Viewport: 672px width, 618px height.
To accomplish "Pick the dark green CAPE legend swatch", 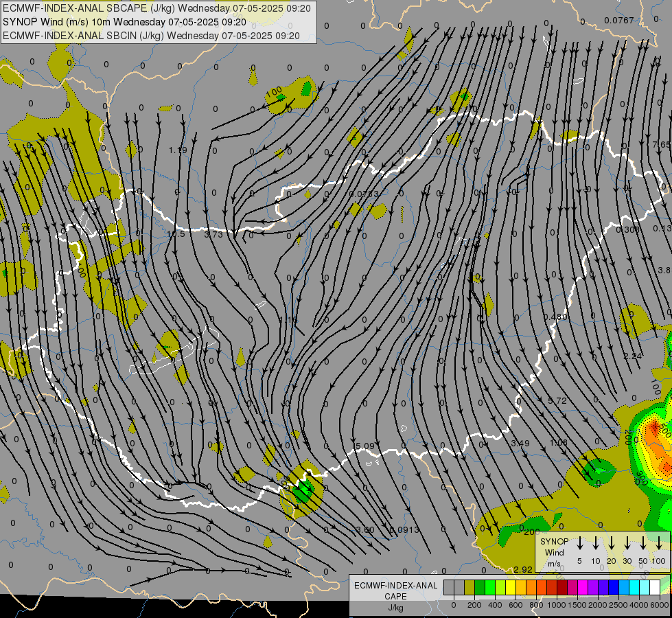I will tap(480, 588).
